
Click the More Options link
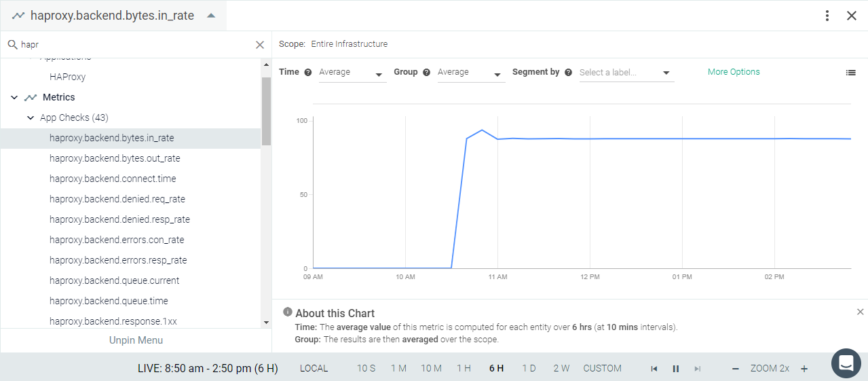(734, 72)
